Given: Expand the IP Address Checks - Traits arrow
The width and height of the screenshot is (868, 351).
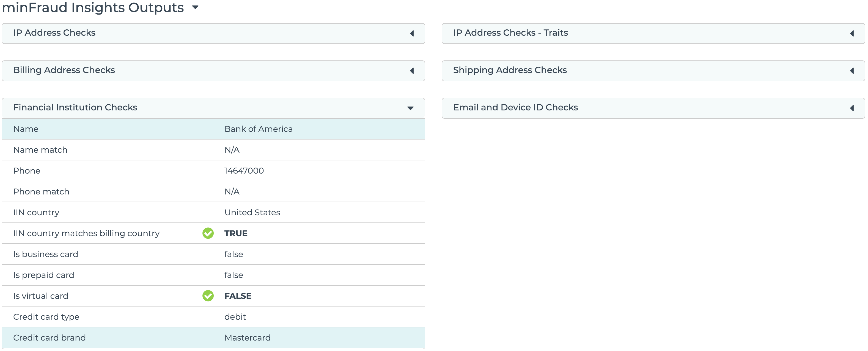Looking at the screenshot, I should pos(852,33).
